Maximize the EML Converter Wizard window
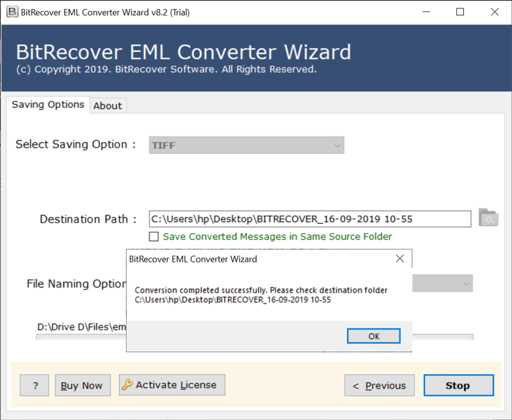This screenshot has width=512, height=420. click(460, 12)
